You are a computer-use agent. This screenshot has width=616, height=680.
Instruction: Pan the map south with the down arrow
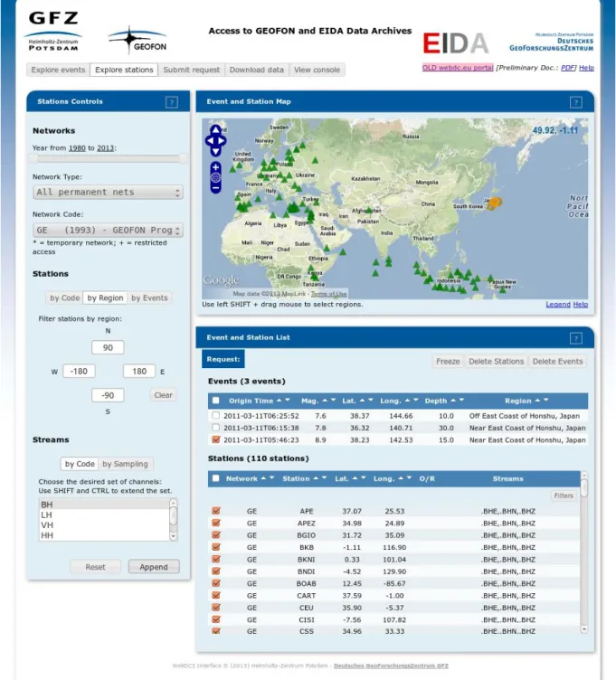pyautogui.click(x=215, y=151)
